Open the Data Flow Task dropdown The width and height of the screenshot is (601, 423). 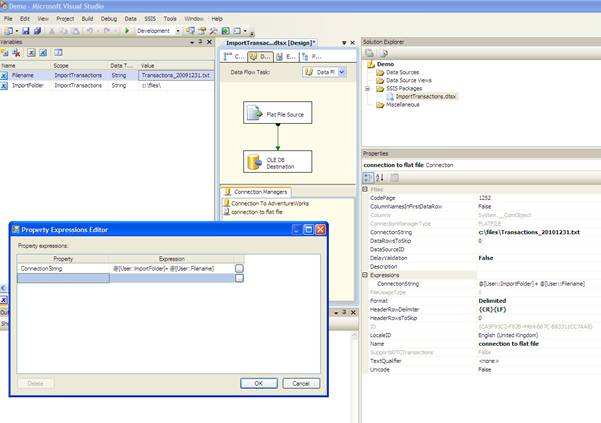coord(342,72)
